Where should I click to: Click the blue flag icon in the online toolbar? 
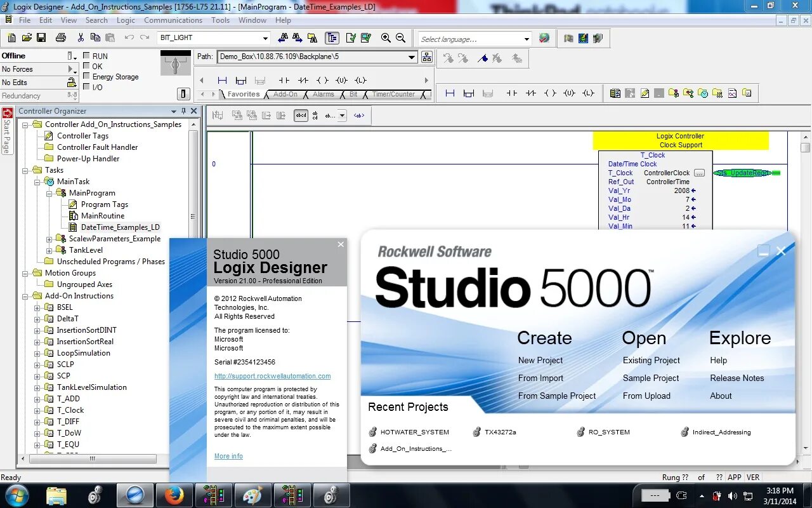click(483, 58)
